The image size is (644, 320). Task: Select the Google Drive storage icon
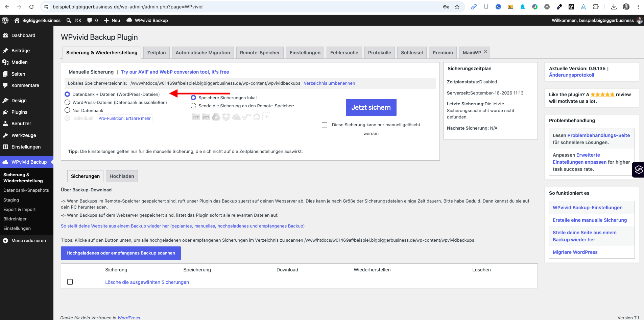(216, 117)
